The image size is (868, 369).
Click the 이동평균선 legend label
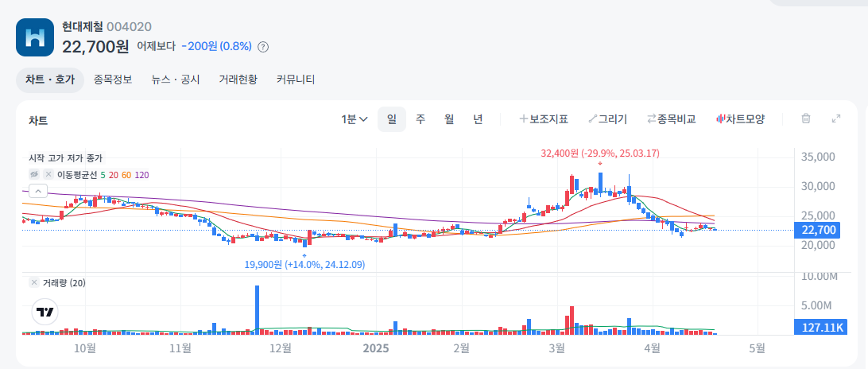tap(78, 174)
